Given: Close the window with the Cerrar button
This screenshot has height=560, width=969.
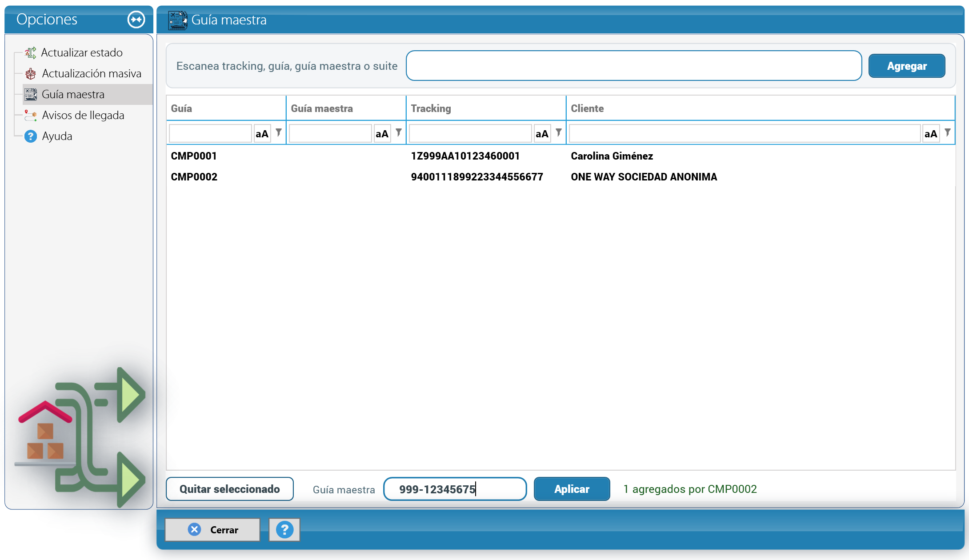Looking at the screenshot, I should point(212,530).
